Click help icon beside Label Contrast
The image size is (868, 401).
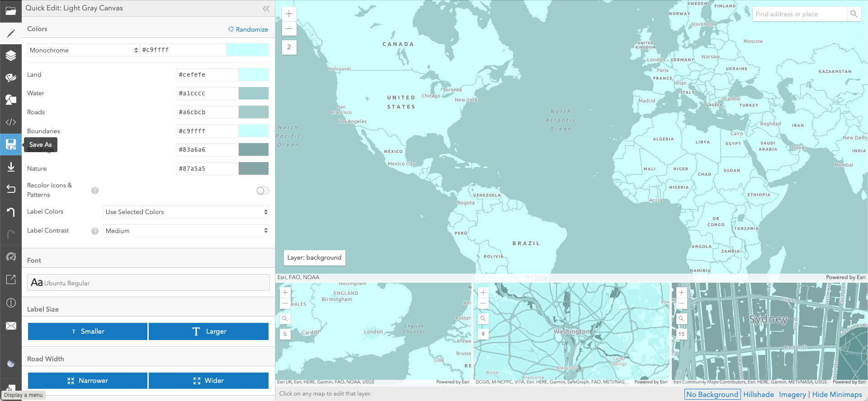click(95, 231)
